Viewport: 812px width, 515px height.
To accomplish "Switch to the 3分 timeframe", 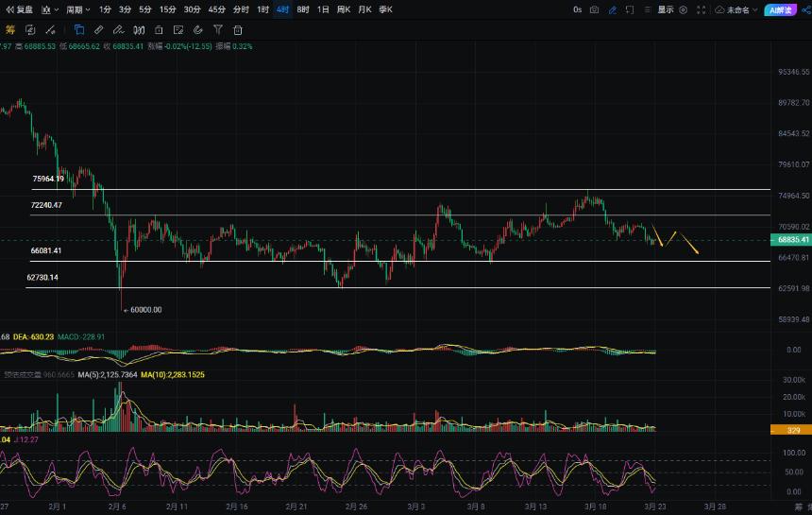I will click(x=125, y=9).
